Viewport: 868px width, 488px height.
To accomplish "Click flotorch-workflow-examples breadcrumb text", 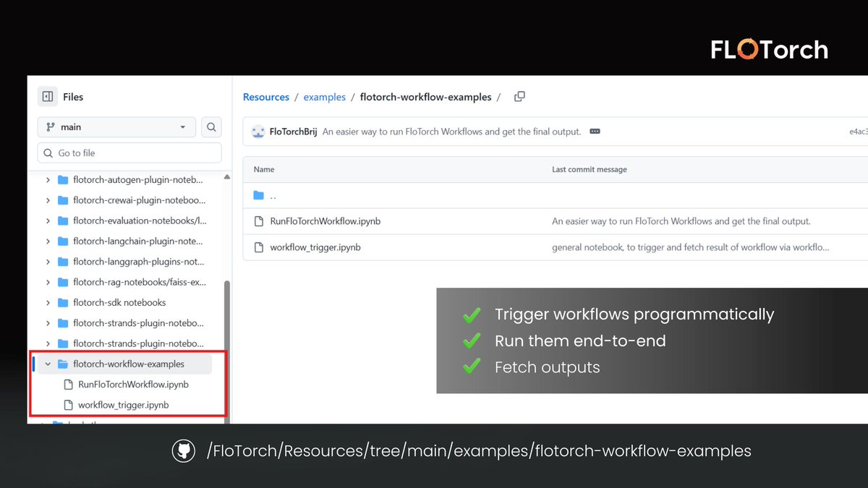I will [425, 97].
